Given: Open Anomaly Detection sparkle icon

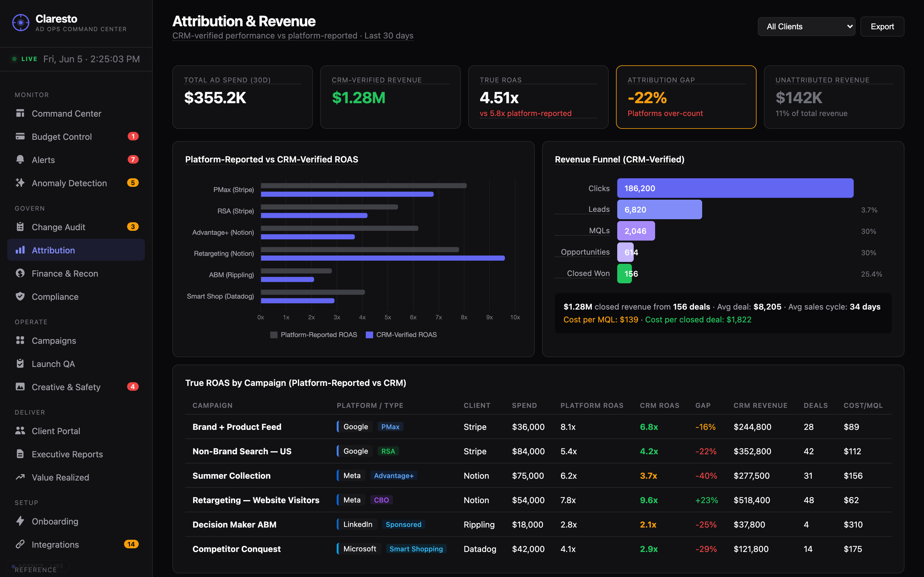Looking at the screenshot, I should click(x=20, y=183).
